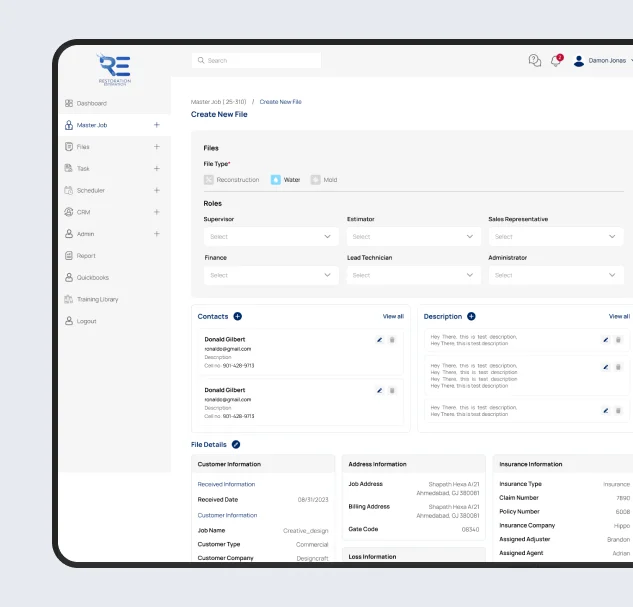
Task: Select Master Job in sidebar
Action: 92,125
